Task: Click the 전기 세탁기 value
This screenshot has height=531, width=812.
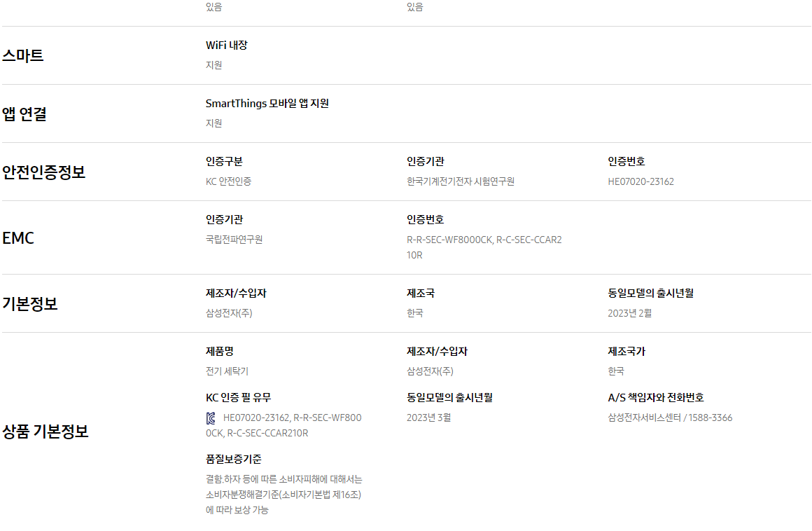Action: pyautogui.click(x=227, y=371)
